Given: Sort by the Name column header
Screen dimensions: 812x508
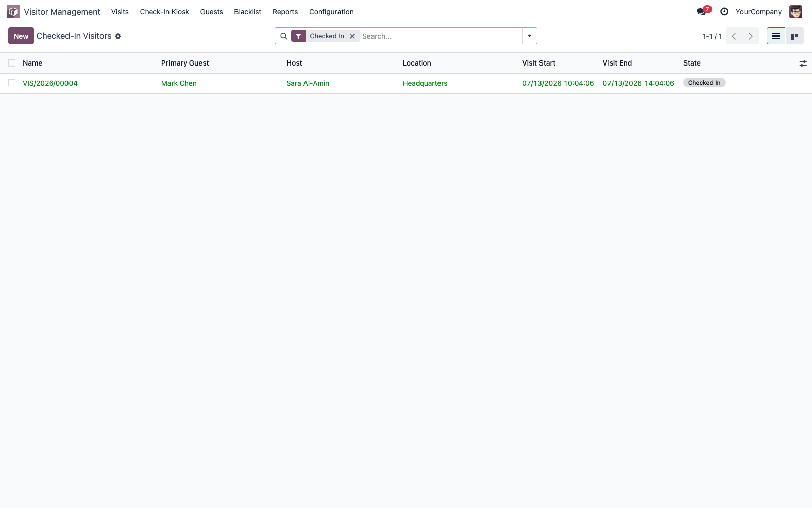Looking at the screenshot, I should click(32, 63).
